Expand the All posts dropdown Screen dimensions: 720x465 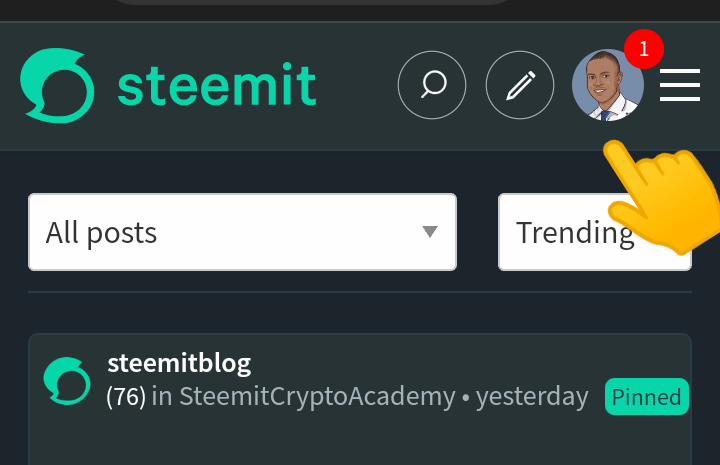tap(242, 232)
